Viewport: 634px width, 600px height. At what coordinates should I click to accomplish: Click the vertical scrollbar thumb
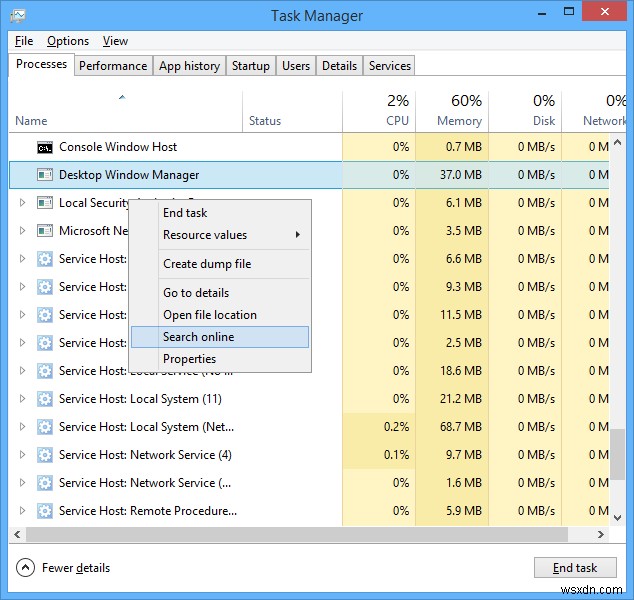point(617,454)
